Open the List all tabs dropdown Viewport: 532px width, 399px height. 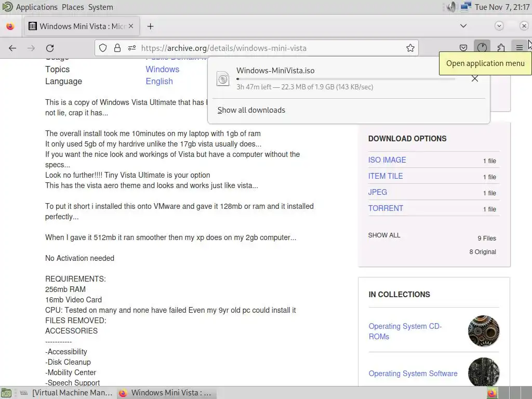click(463, 26)
